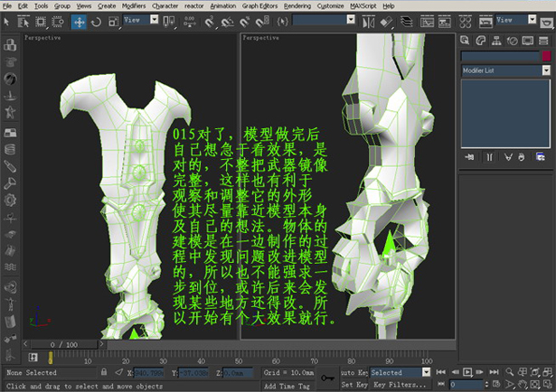
Task: Click the Select and Rotate tool
Action: [x=96, y=20]
